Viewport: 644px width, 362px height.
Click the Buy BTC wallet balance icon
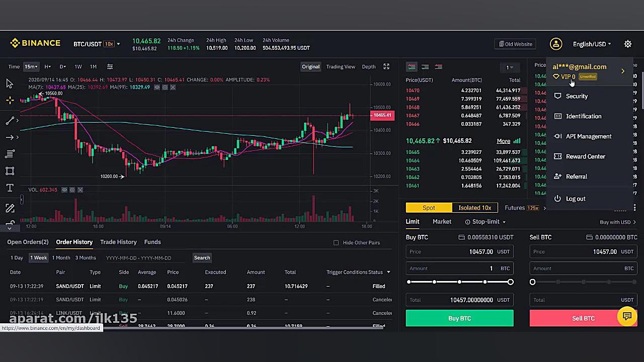(461, 237)
